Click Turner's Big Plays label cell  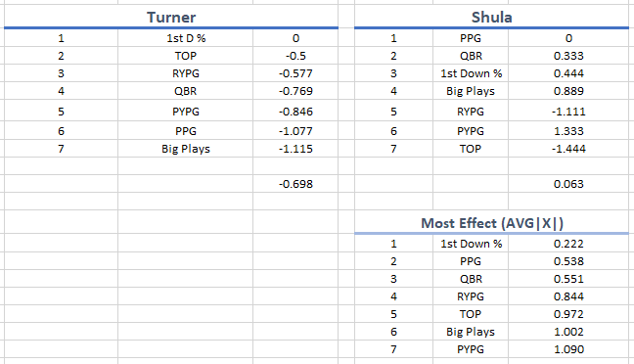coord(186,149)
